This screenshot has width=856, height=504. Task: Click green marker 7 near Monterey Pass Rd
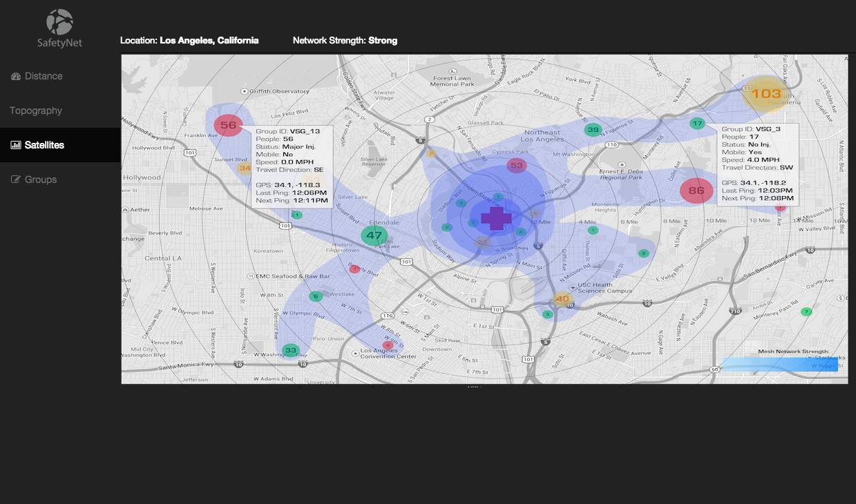pyautogui.click(x=806, y=311)
